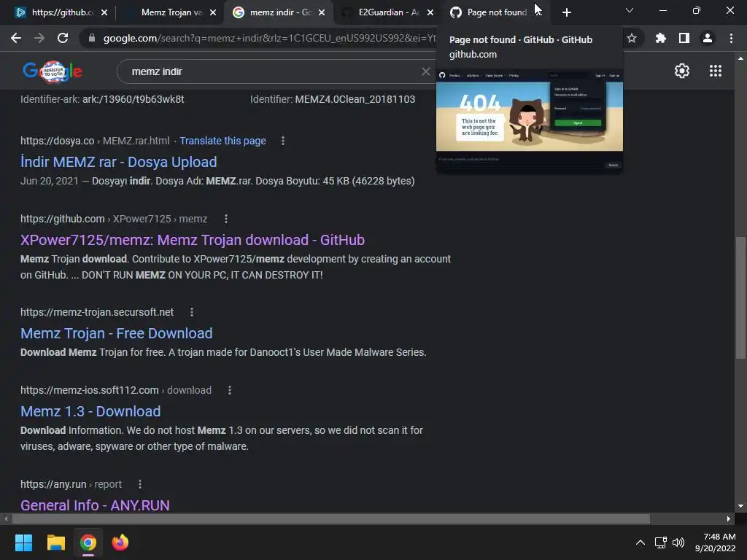Open the Google apps grid
Screen dimensions: 747x560
(x=715, y=71)
